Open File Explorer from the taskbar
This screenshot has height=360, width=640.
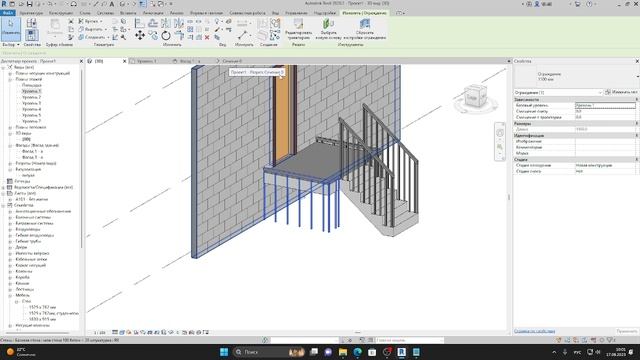pyautogui.click(x=343, y=352)
